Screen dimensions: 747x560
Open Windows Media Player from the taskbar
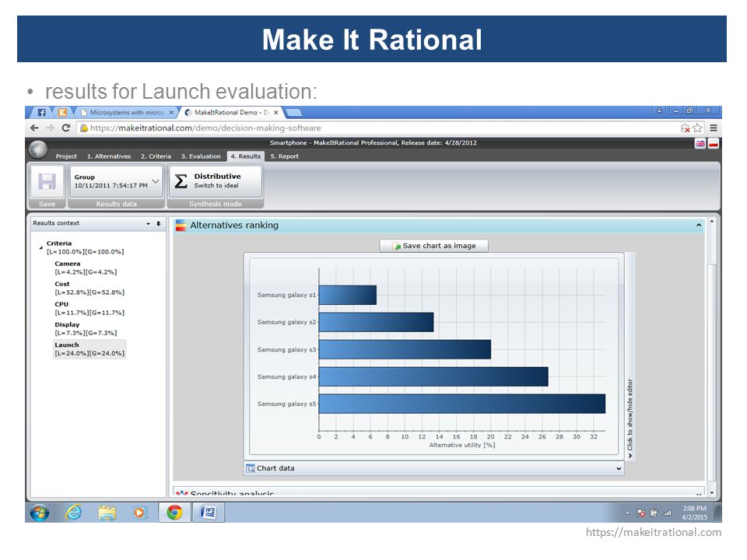coord(140,513)
